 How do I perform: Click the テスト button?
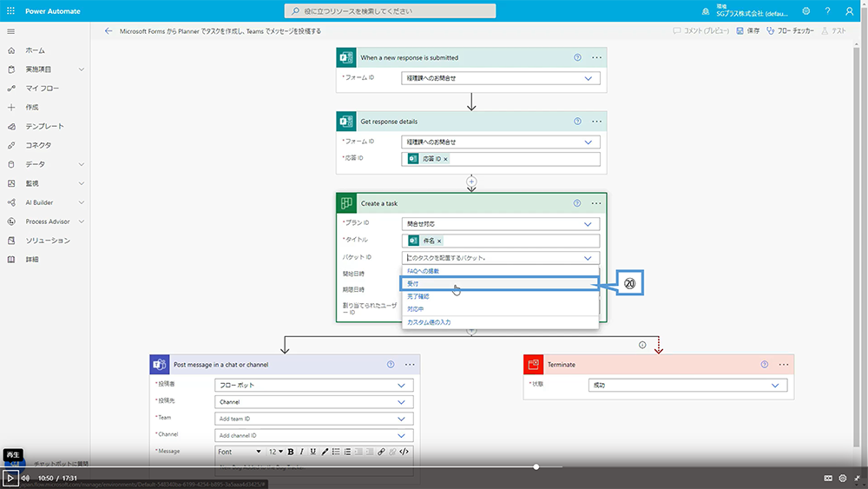click(833, 31)
